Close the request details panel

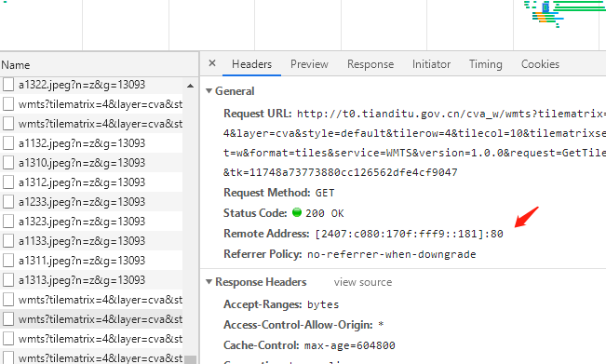coord(212,63)
